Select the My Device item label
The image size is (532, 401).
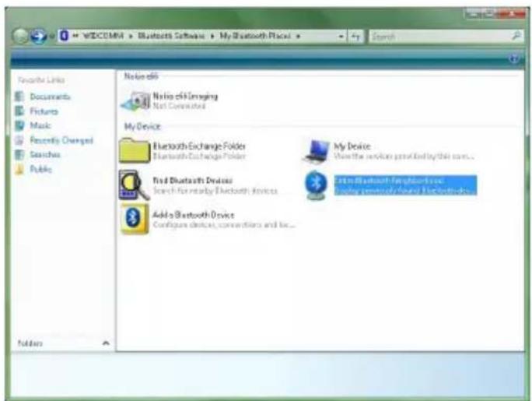[x=352, y=146]
